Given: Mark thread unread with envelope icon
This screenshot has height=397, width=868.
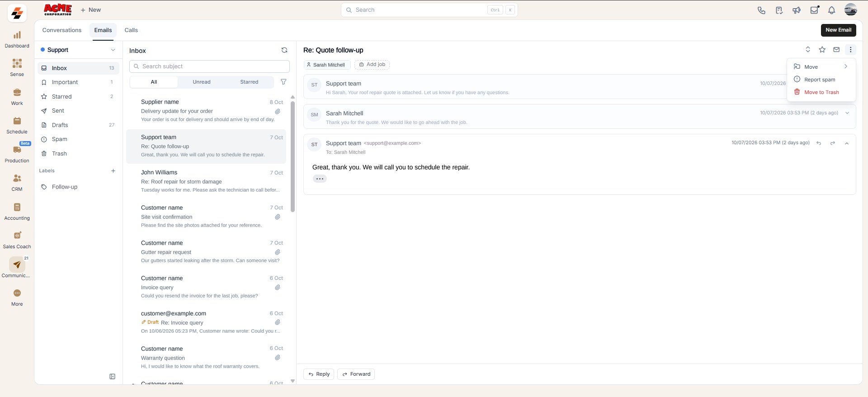Looking at the screenshot, I should coord(836,50).
